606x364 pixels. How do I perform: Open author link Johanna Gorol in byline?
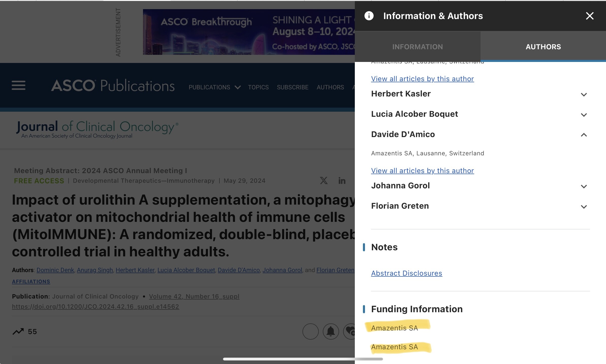point(282,270)
